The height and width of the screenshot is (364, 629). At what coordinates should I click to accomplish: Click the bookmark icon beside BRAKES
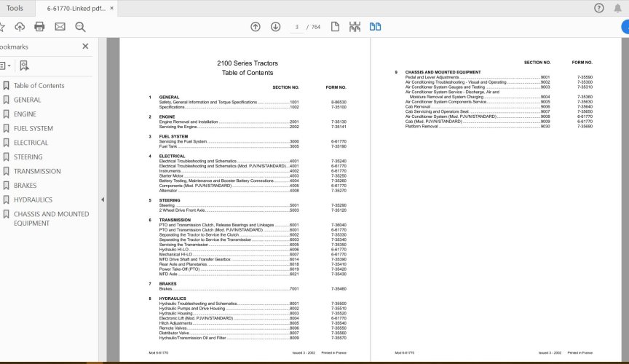[x=6, y=186]
